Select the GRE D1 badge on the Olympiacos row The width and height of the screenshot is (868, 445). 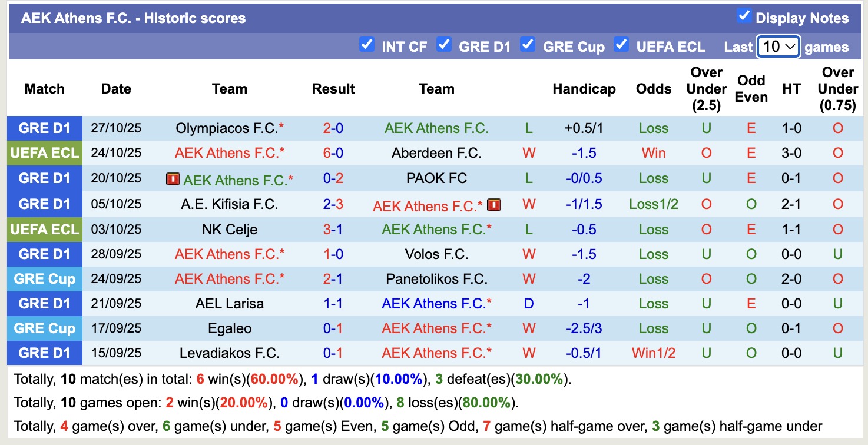pos(44,128)
